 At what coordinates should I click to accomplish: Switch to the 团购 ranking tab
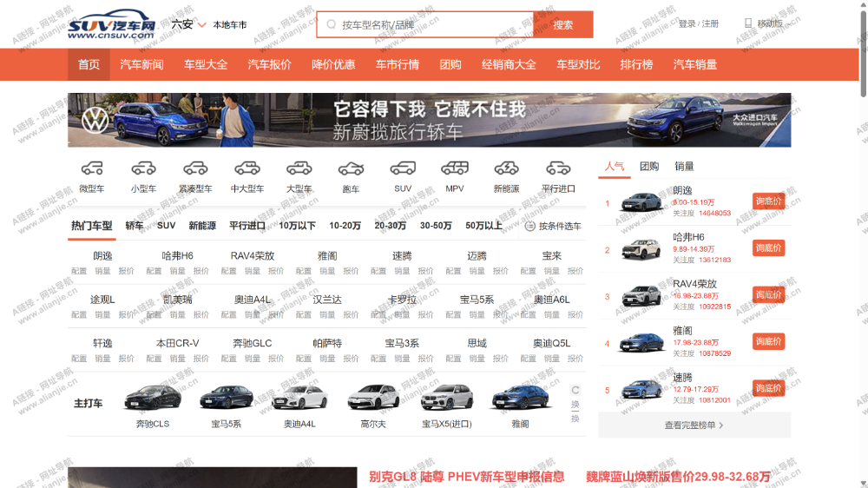pos(649,166)
